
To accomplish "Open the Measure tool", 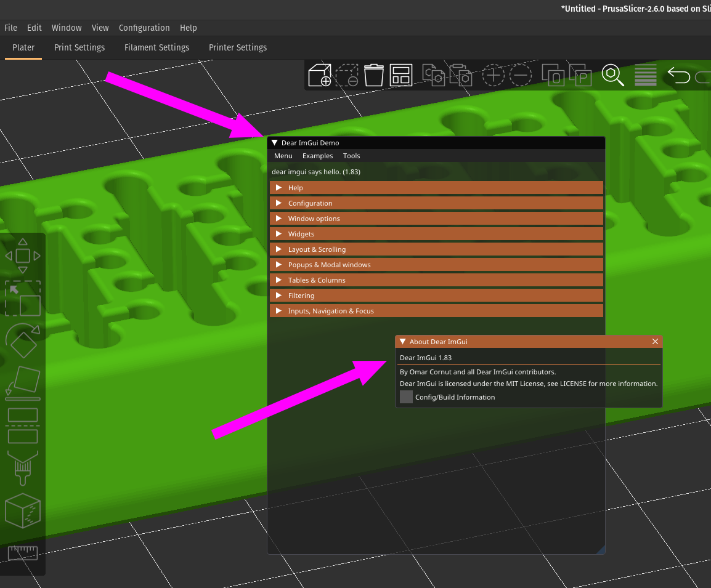I will coord(23,552).
